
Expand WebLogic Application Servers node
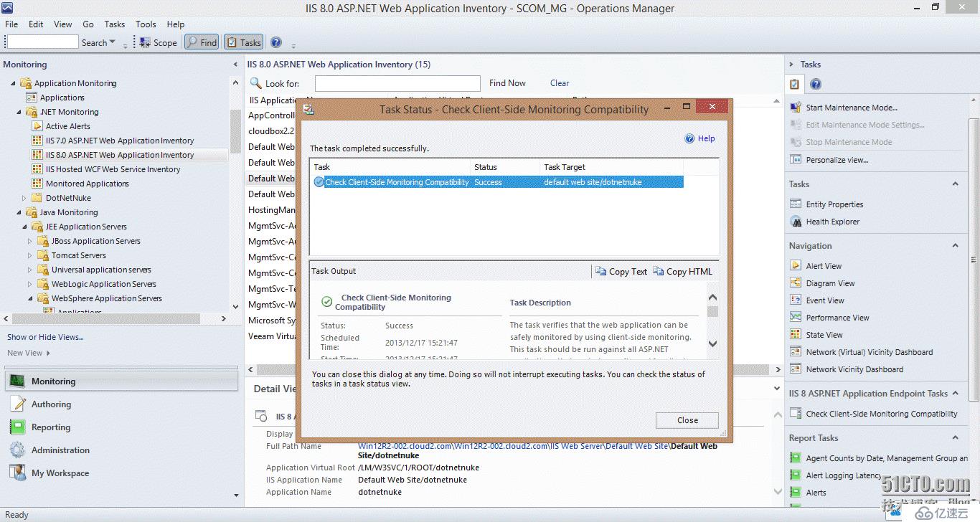pos(29,285)
